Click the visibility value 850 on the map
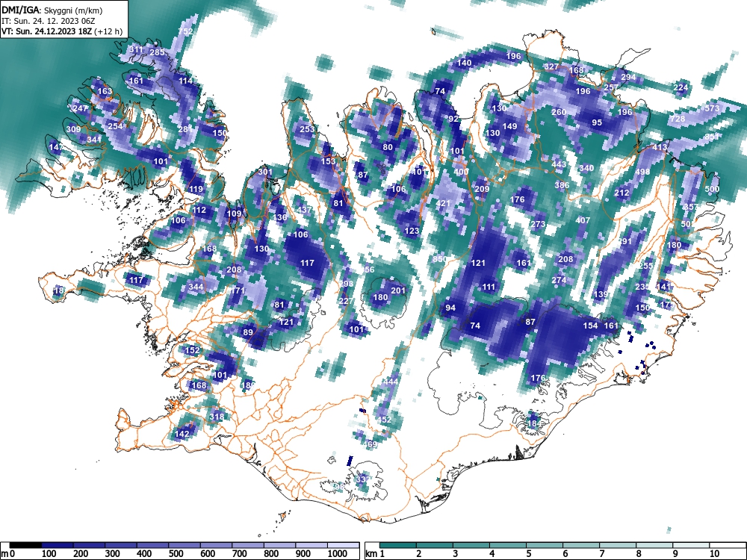The image size is (747, 560). pos(440,260)
